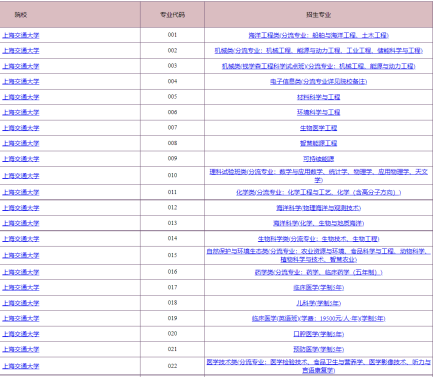Open the 机械类 link in row 002

click(318, 51)
